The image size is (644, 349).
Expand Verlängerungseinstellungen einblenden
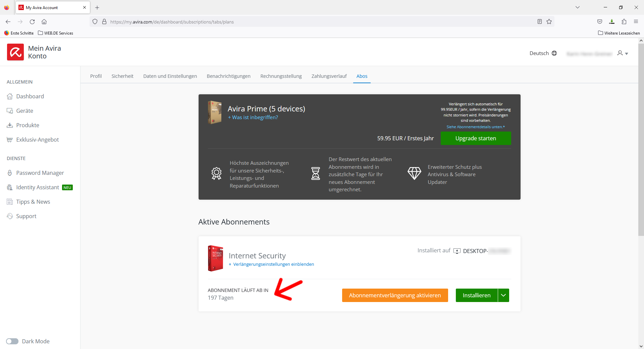pyautogui.click(x=271, y=264)
